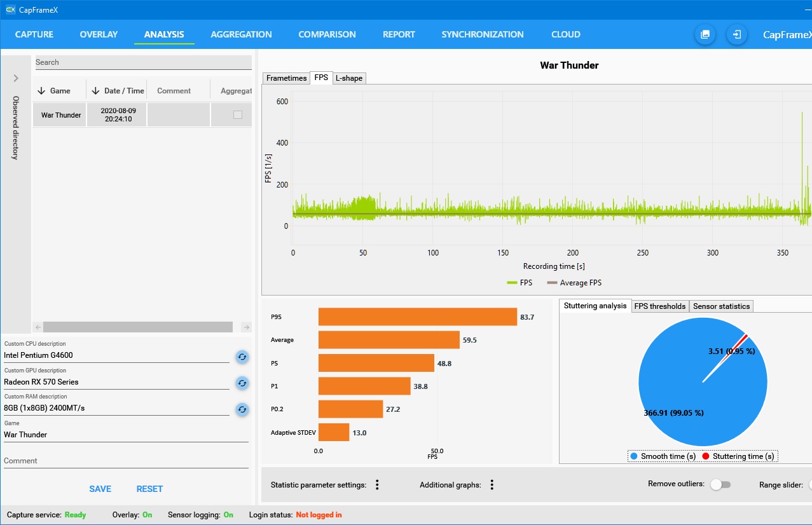Switch to the AGGREGATION tab
The image size is (812, 525).
click(x=241, y=34)
